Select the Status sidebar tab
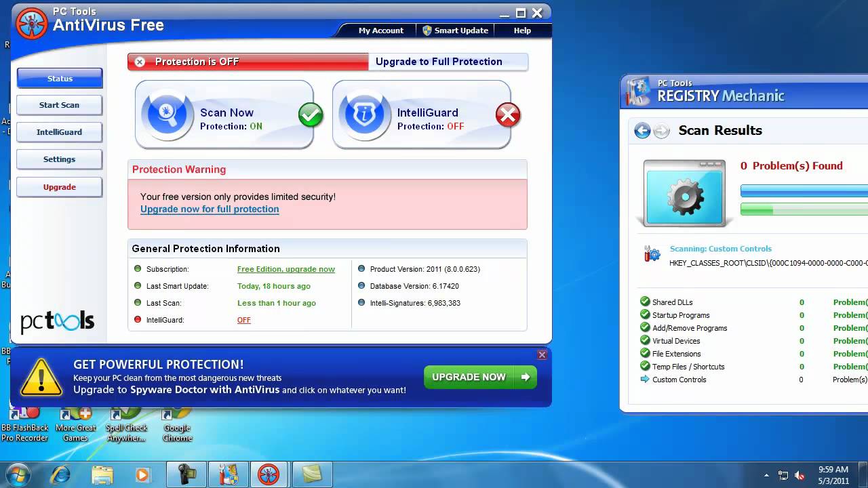This screenshot has width=868, height=488. point(60,79)
